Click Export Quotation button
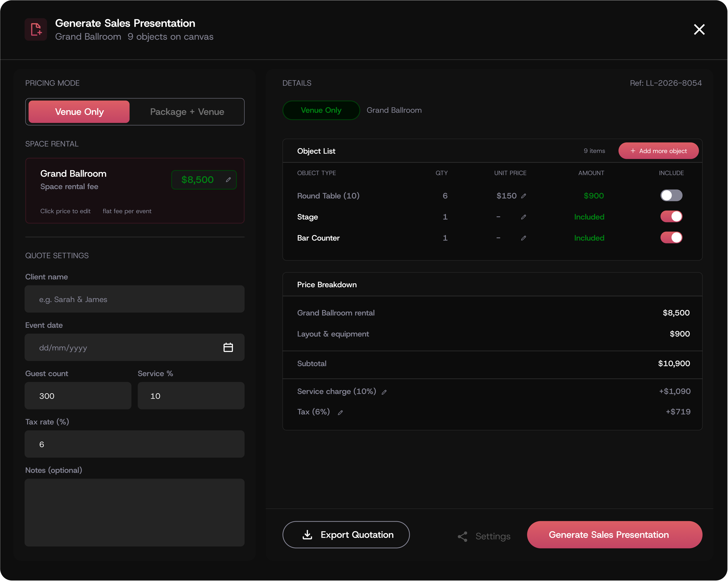 [346, 535]
